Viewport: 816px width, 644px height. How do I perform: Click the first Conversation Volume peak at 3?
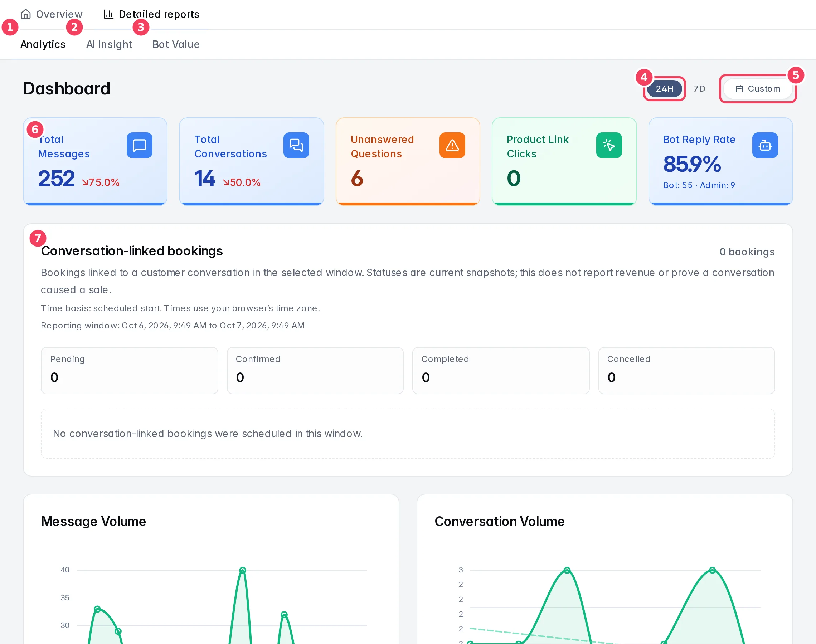click(x=567, y=570)
